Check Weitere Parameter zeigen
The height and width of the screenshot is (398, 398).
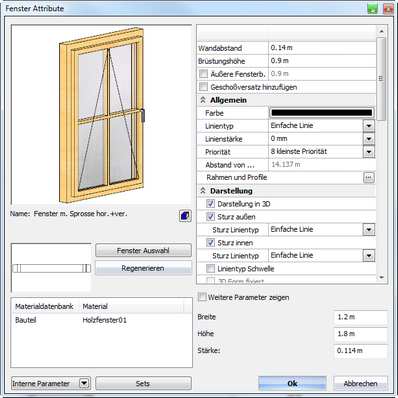pos(202,297)
